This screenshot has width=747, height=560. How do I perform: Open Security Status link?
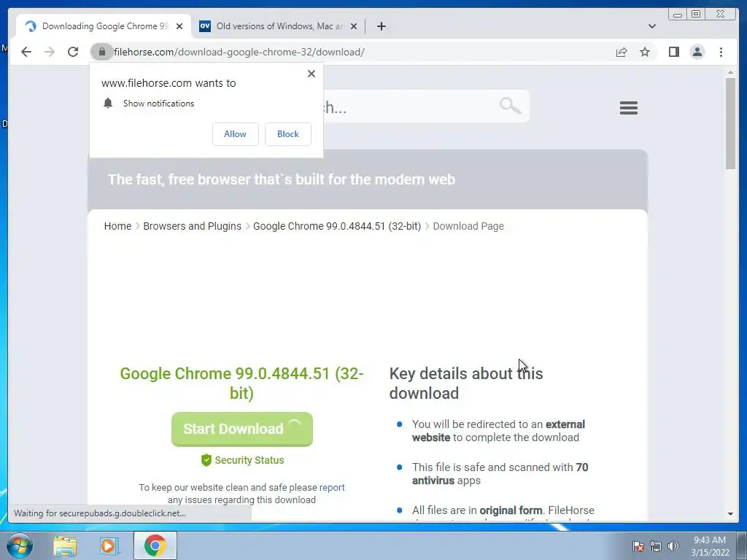pos(249,460)
